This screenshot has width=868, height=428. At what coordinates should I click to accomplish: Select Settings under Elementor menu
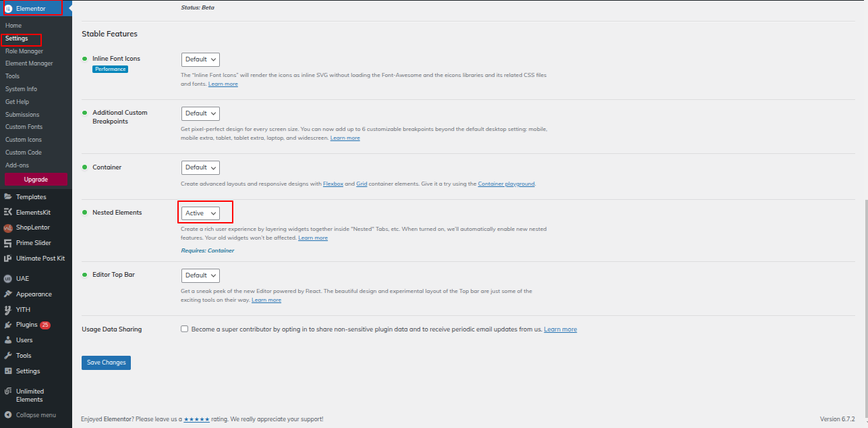[17, 38]
